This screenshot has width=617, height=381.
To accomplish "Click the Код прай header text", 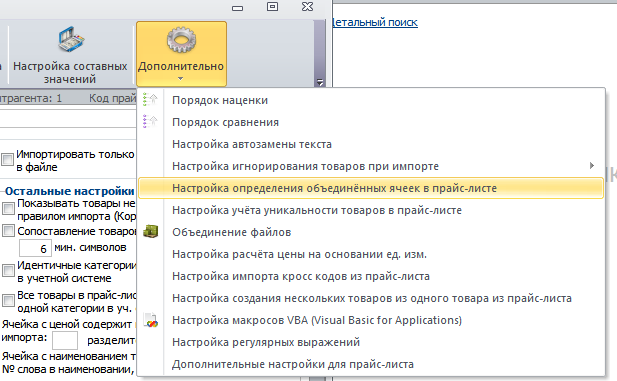I will [112, 98].
